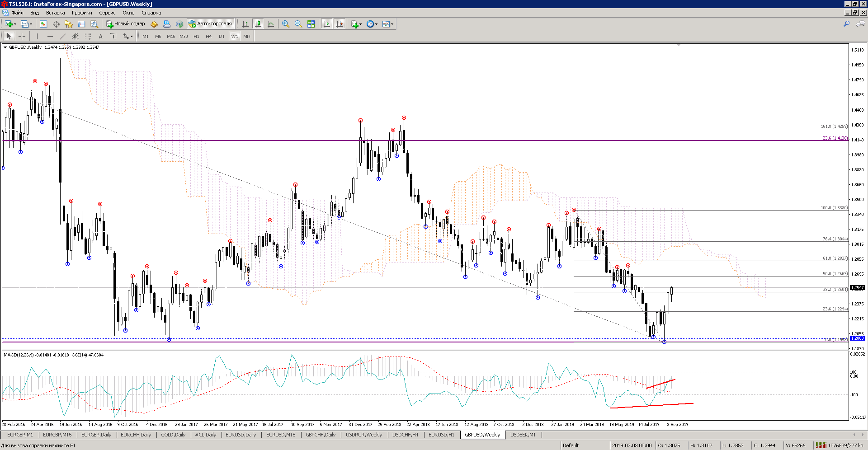Click the GBPUSD,Weekly chart title label

25,47
